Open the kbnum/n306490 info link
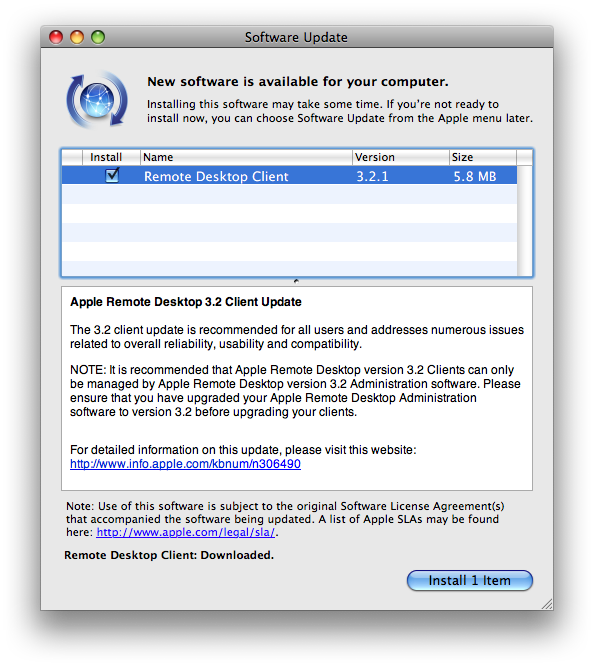 tap(185, 464)
